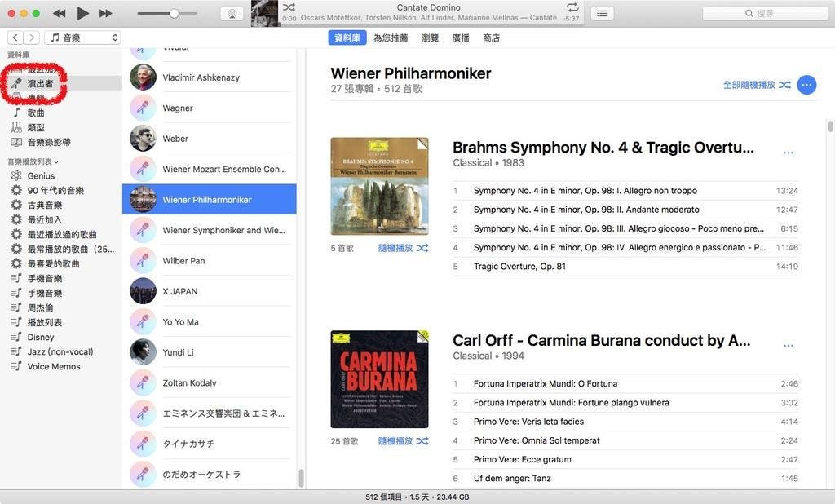Select 歌曲 in the library sidebar

[x=36, y=113]
